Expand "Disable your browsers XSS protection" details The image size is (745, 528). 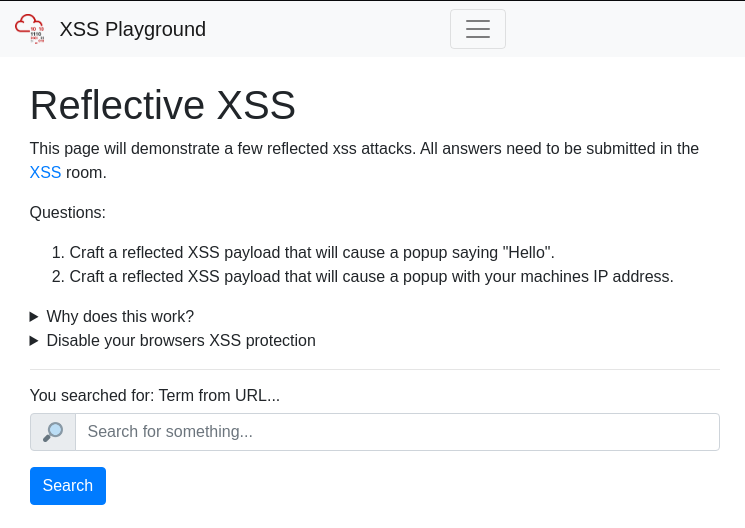(x=180, y=341)
